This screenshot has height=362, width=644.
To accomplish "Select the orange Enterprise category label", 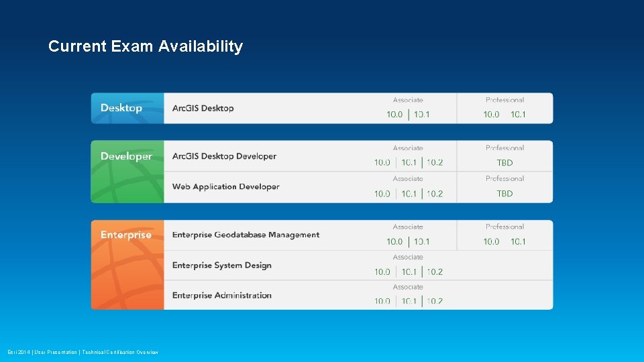I will click(126, 235).
